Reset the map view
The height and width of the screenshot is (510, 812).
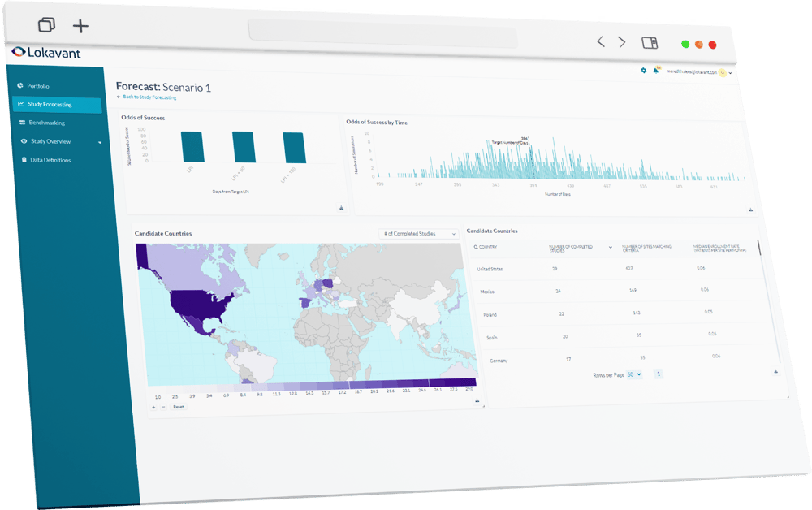(x=179, y=406)
